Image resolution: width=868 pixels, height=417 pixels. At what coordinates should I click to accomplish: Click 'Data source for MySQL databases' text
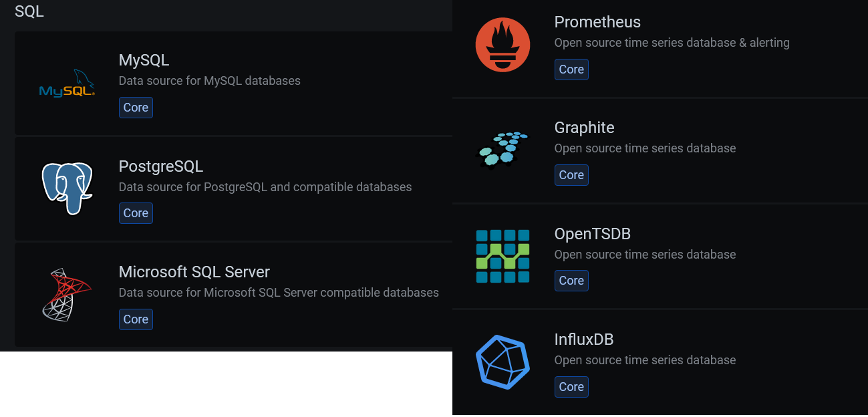(210, 81)
